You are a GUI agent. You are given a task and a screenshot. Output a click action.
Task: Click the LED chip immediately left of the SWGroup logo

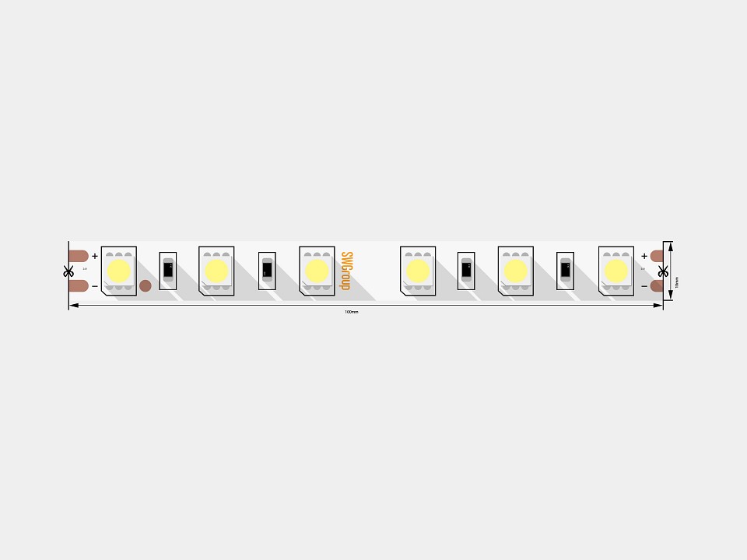(317, 271)
